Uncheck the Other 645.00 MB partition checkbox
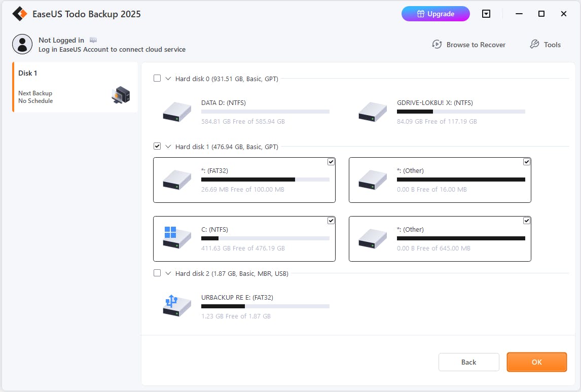The image size is (581, 392). coord(527,221)
